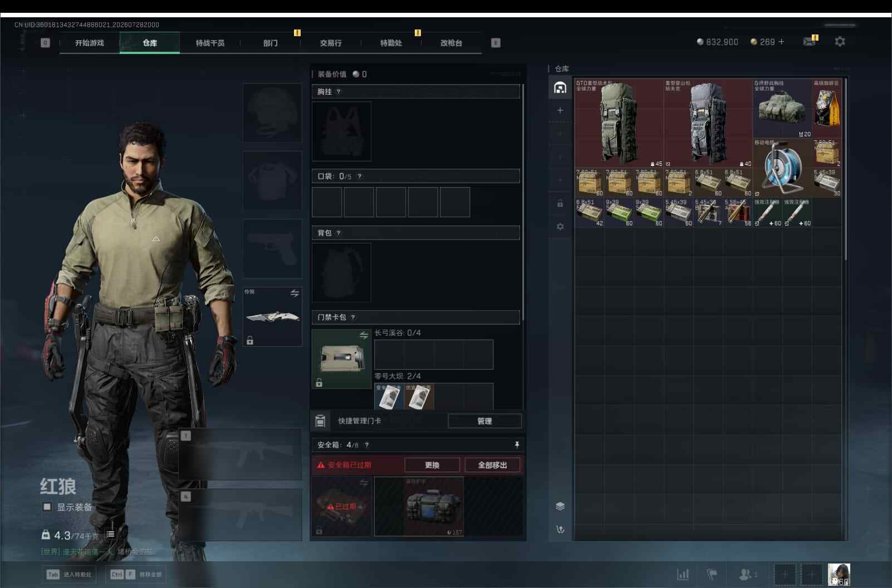Show help for 安全箱 section
892x588 pixels.
click(x=366, y=445)
